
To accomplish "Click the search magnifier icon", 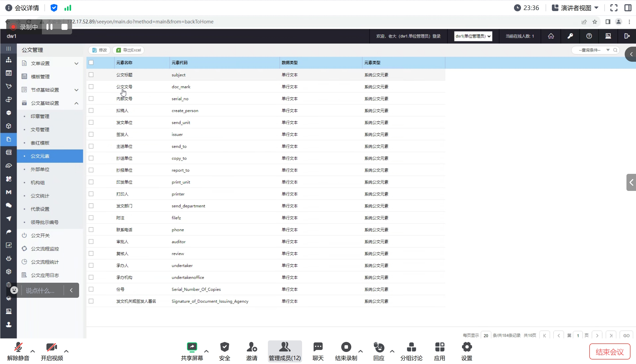I will [x=615, y=50].
